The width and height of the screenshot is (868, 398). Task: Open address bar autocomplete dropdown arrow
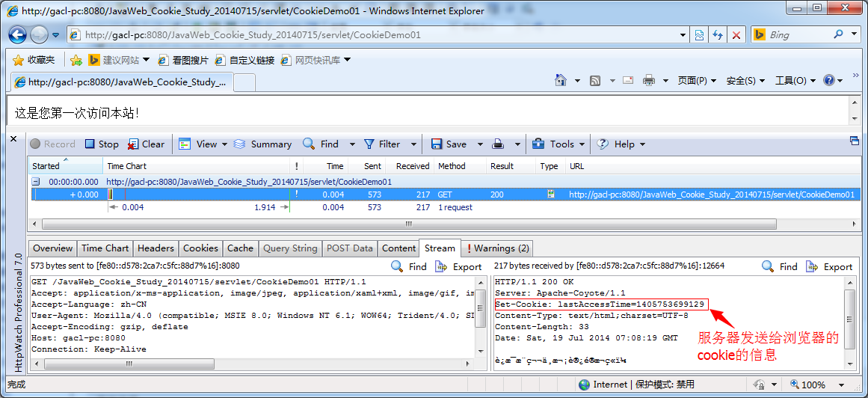[684, 35]
